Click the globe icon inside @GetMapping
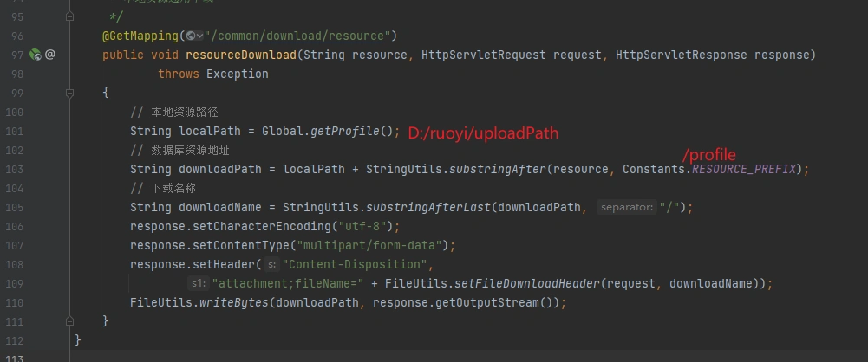Screen dimensions: 868x362 189,36
